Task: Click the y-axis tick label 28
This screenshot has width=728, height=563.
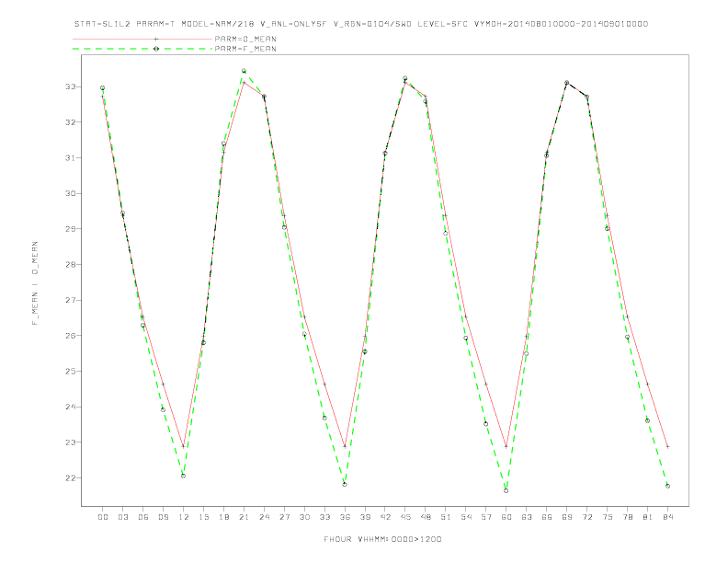Action: [x=70, y=264]
